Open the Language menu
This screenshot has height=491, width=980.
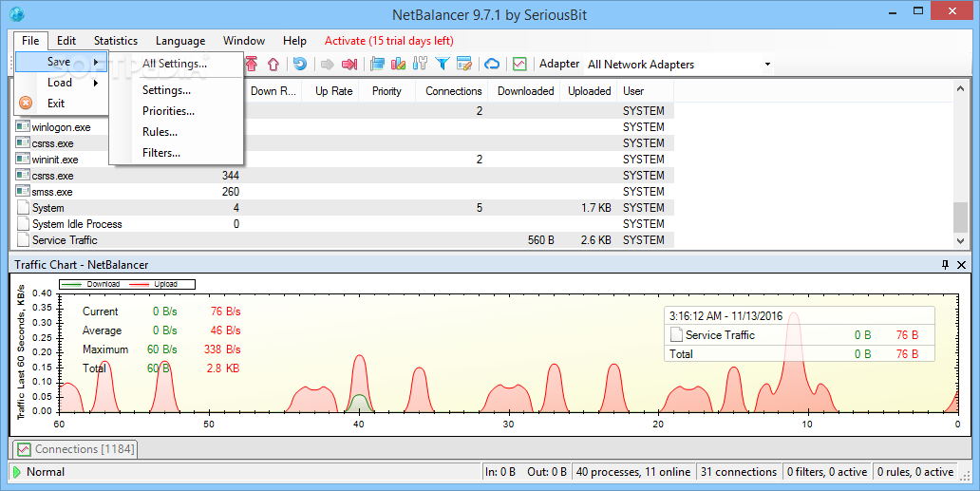tap(180, 41)
